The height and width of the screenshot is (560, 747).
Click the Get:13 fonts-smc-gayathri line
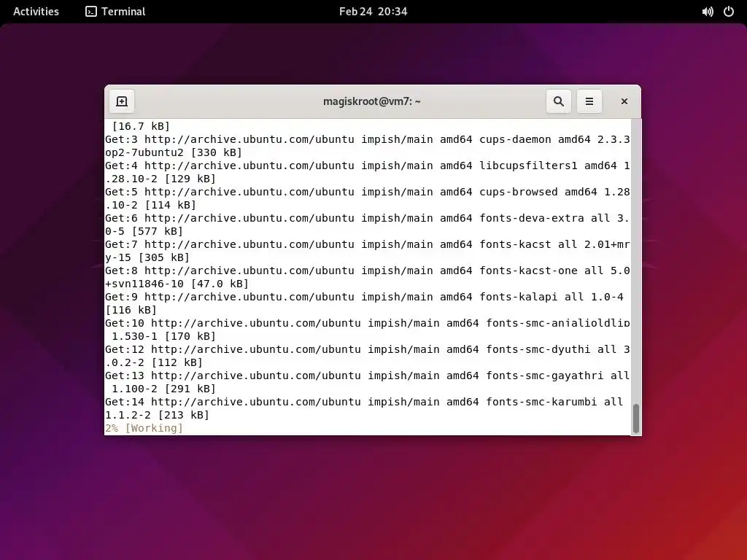coord(368,376)
